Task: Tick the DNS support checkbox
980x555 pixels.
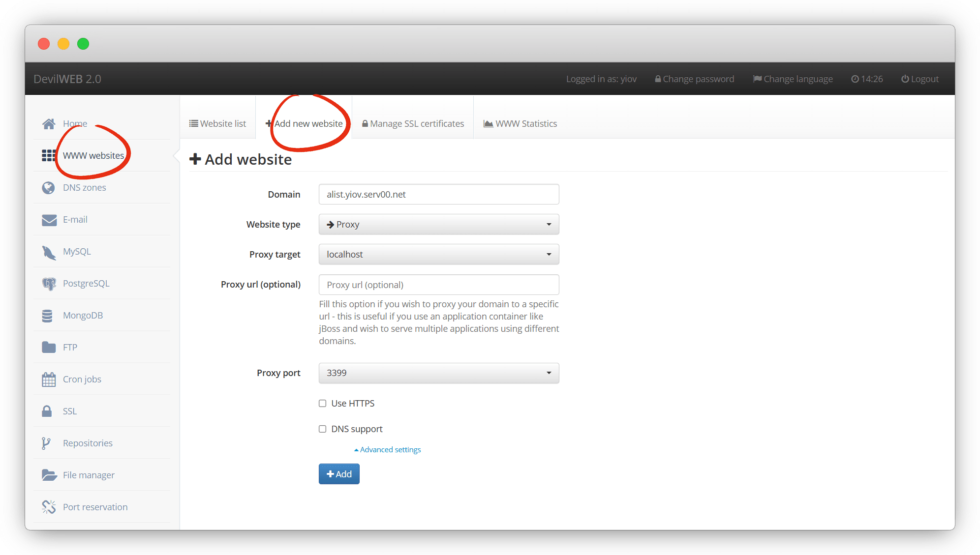Action: coord(323,429)
